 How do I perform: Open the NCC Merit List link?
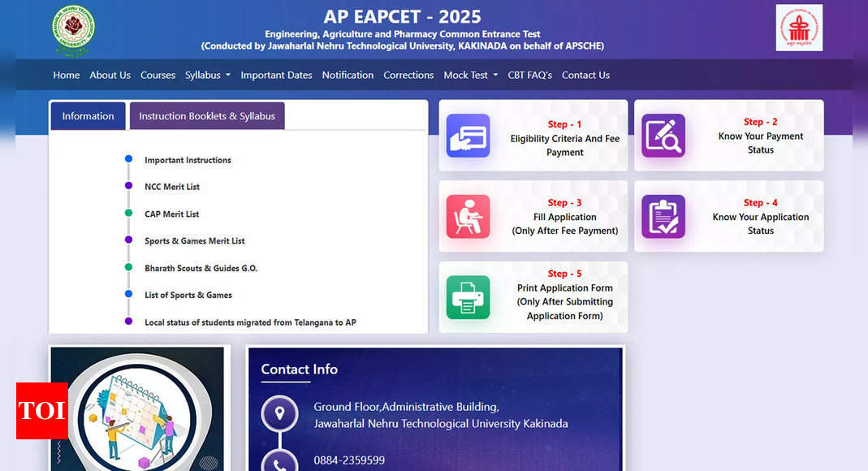coord(172,187)
